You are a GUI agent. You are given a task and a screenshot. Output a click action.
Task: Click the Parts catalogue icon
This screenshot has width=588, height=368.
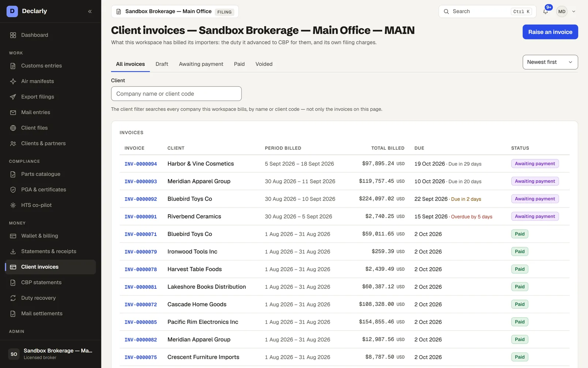coord(13,174)
